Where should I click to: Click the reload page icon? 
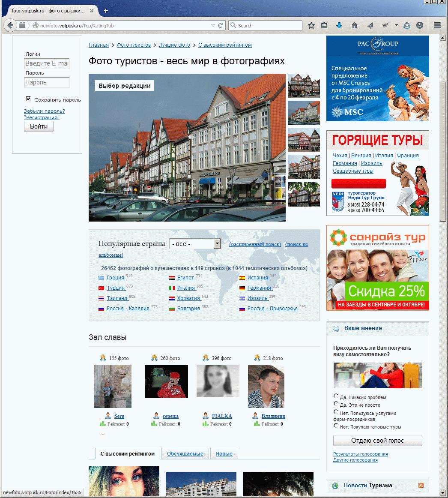[220, 25]
